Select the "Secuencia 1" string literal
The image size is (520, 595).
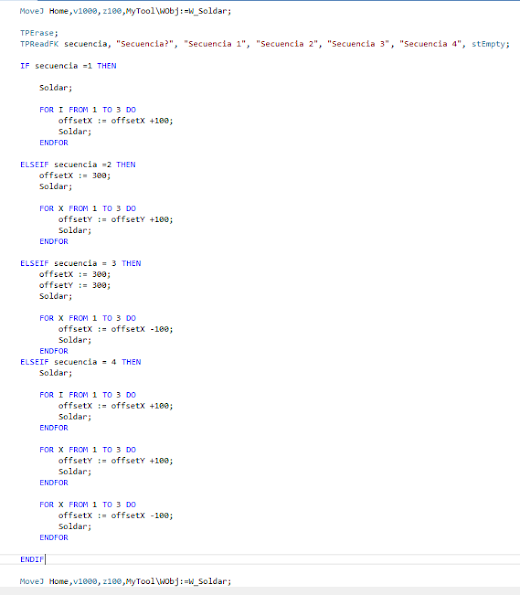point(214,44)
